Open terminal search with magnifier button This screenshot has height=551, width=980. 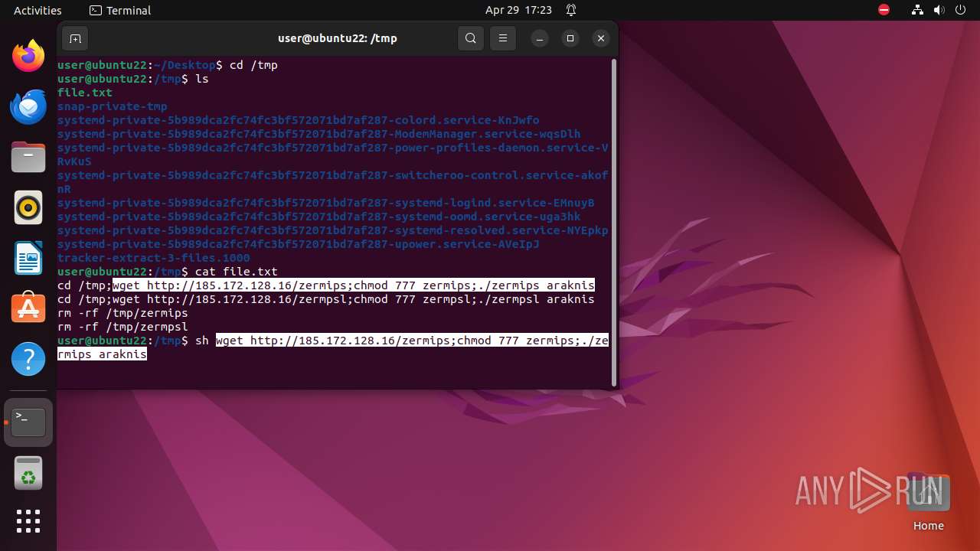pos(471,38)
